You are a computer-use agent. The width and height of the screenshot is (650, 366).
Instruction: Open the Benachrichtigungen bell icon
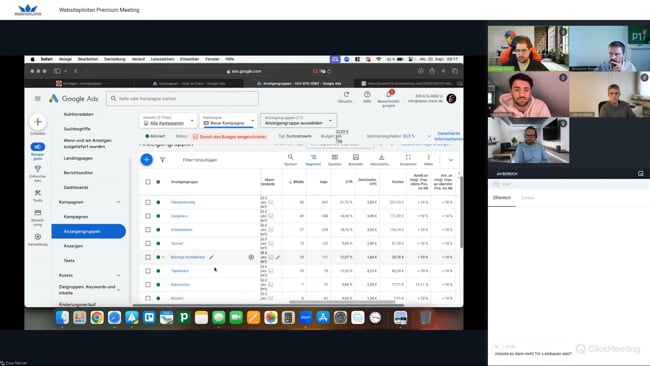coord(389,94)
